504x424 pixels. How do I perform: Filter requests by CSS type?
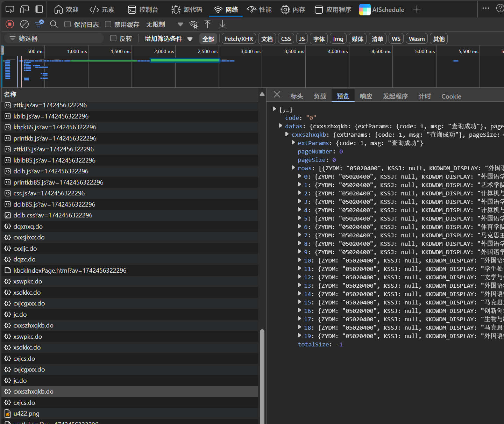tap(286, 39)
